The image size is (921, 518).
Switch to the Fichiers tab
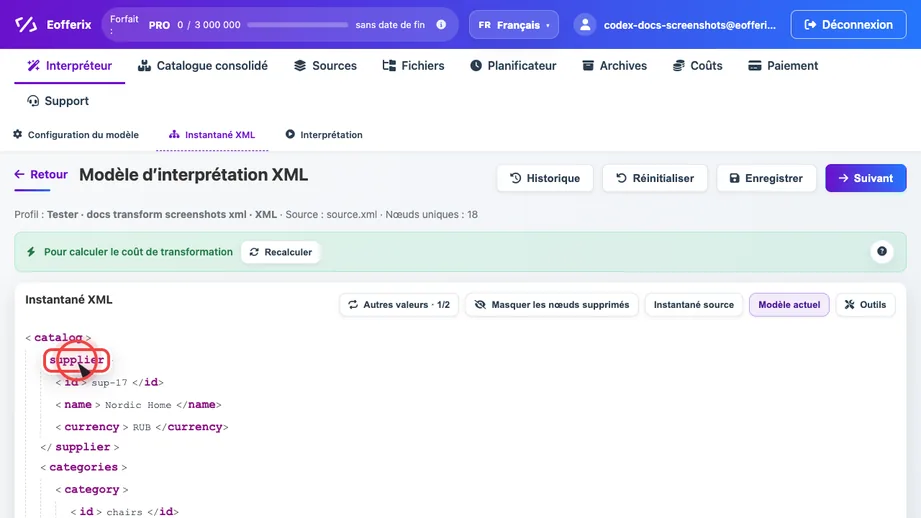[414, 66]
